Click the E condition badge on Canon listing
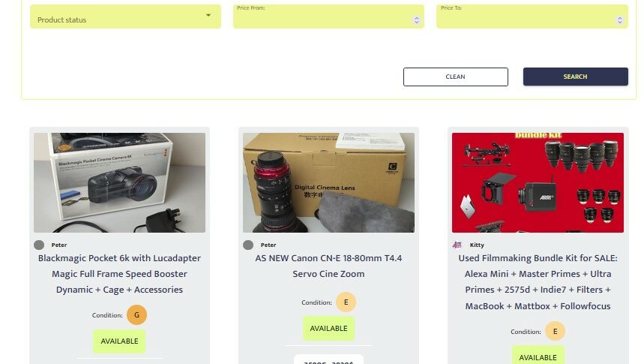This screenshot has width=644, height=364. pos(346,302)
